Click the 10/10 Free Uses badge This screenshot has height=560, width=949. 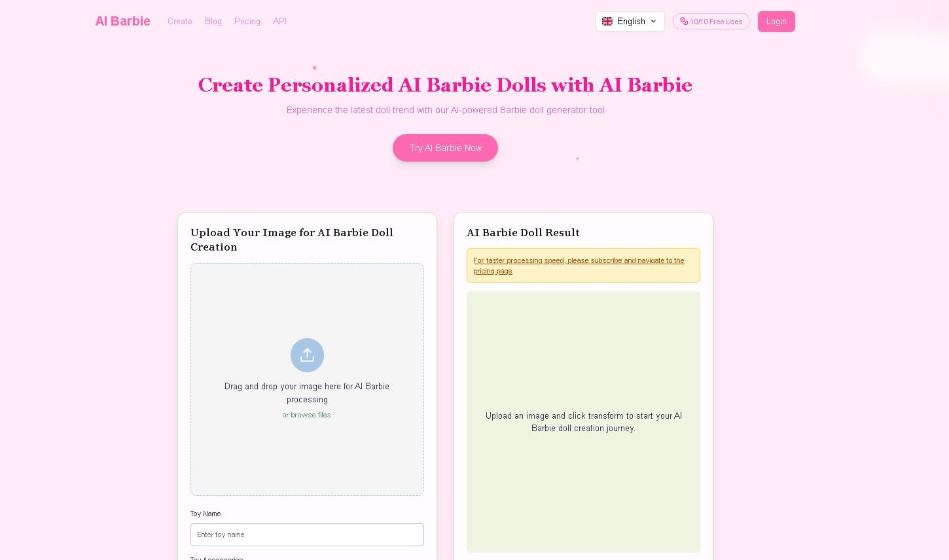tap(711, 21)
